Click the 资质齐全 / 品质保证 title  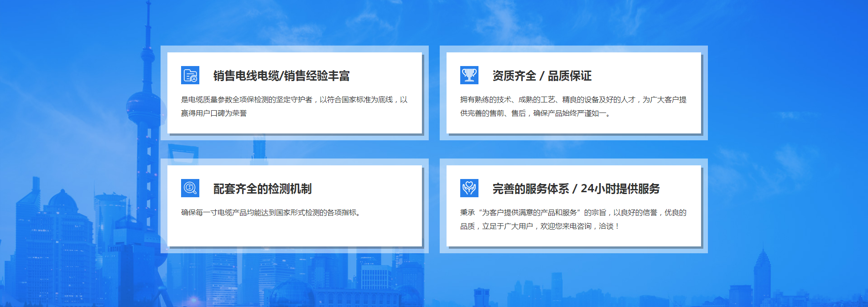(541, 76)
